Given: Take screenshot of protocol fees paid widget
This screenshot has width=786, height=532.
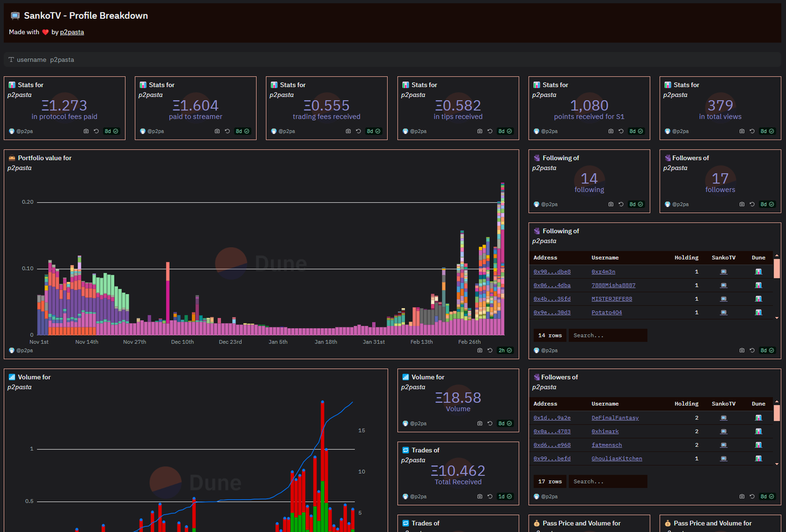Looking at the screenshot, I should point(87,131).
